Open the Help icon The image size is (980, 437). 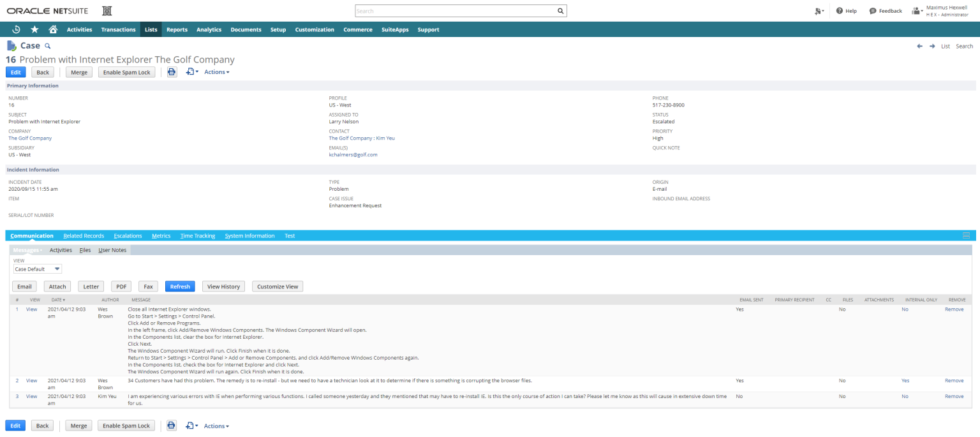(x=846, y=11)
